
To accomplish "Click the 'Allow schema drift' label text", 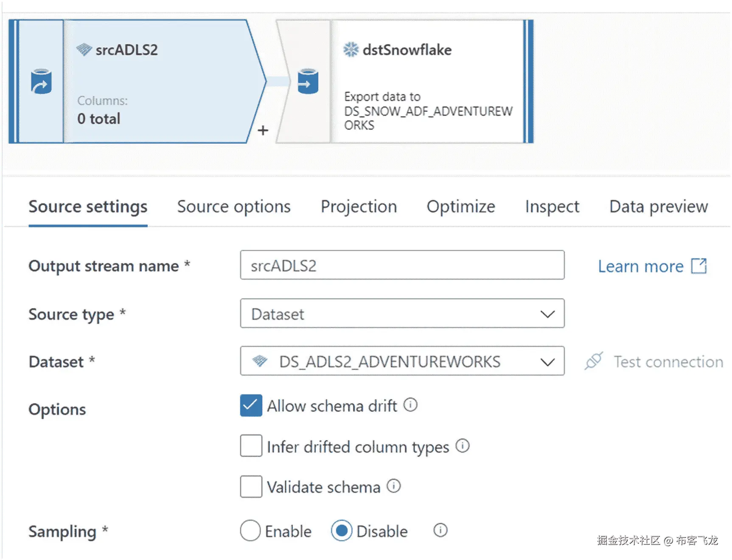I will 332,406.
